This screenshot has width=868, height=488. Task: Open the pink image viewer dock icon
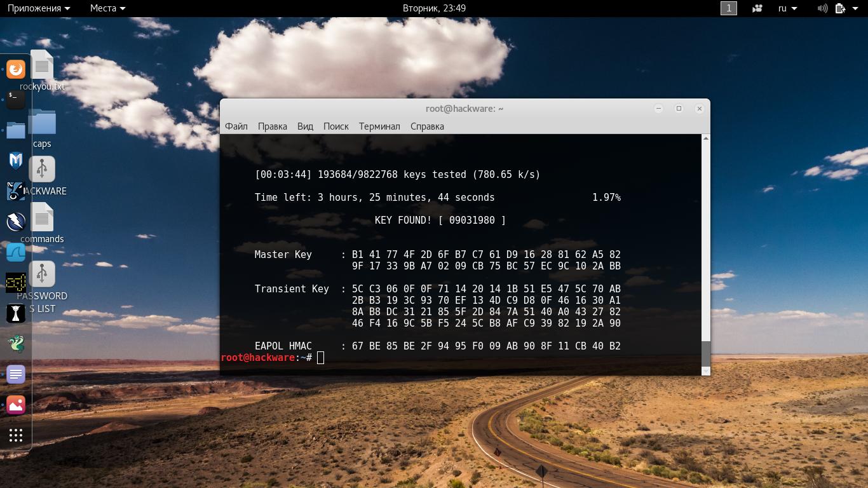(x=16, y=405)
